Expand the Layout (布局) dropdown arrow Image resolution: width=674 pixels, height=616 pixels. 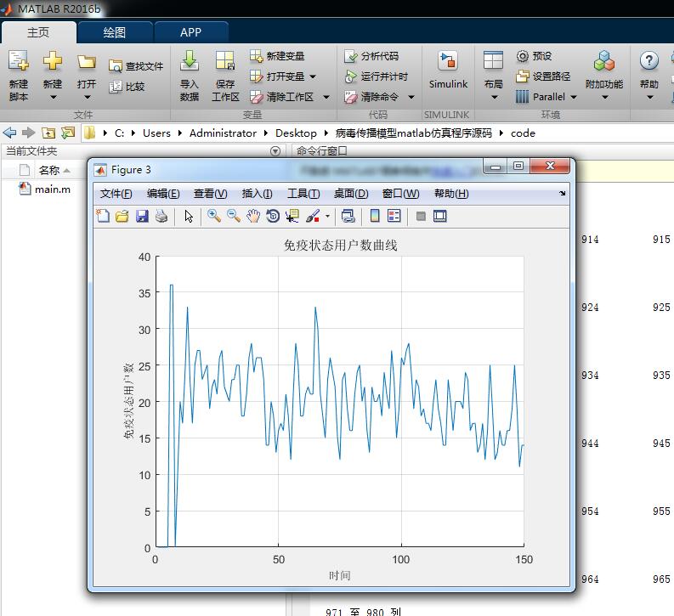point(494,98)
